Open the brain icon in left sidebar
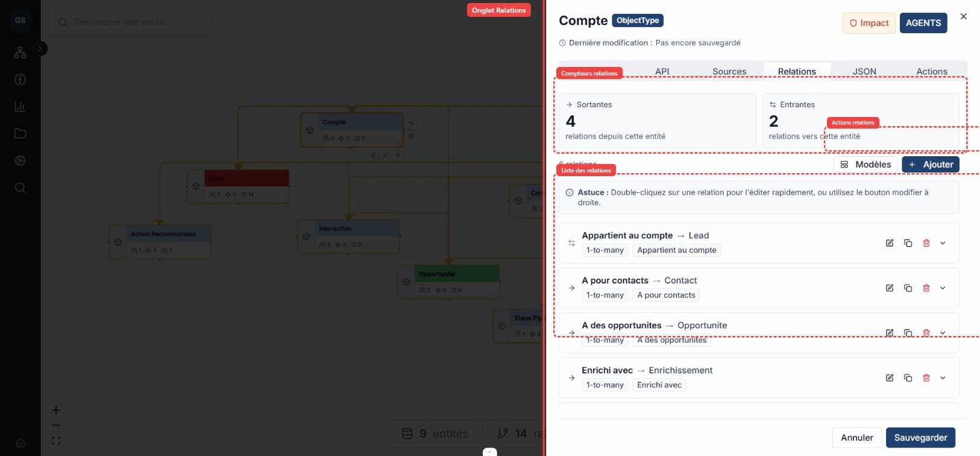Screen dimensions: 980x456 [20, 80]
